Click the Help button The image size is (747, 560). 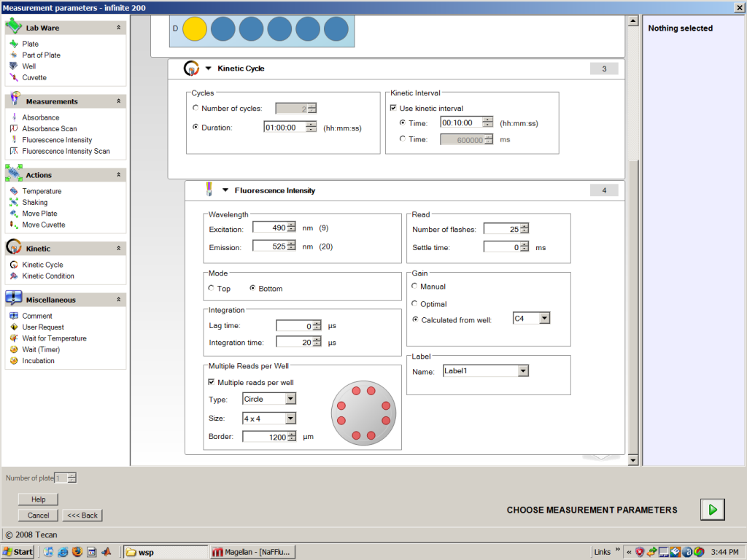[x=38, y=499]
